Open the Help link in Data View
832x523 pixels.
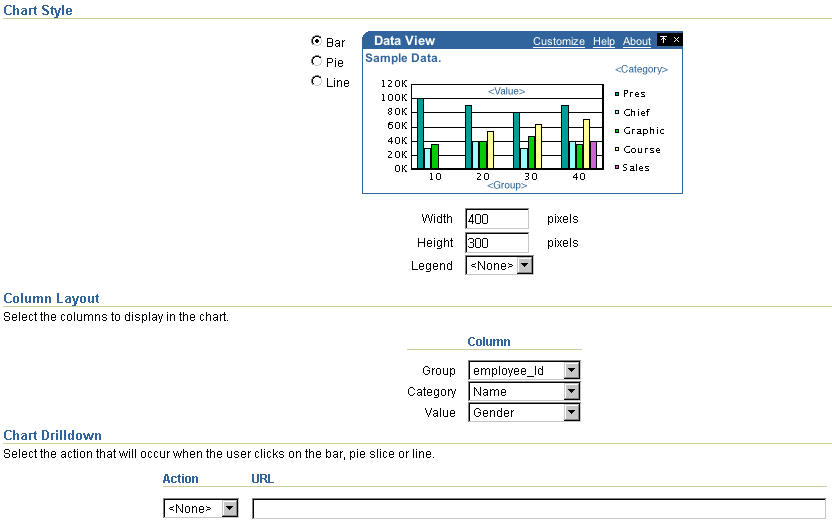click(604, 41)
